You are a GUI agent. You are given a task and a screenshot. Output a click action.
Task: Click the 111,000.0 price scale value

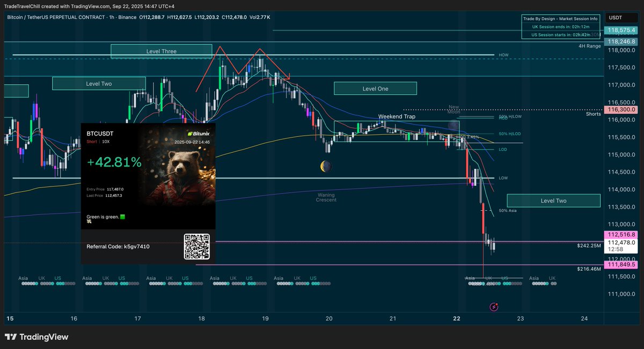click(620, 294)
